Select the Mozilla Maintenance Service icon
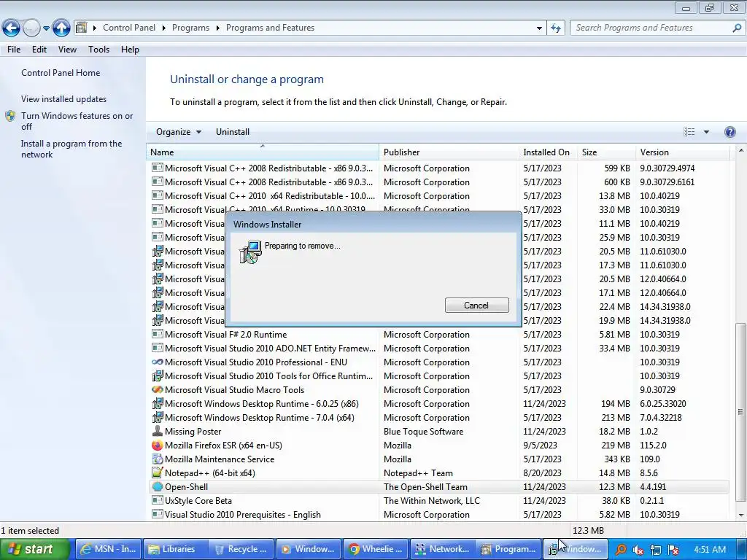 pyautogui.click(x=158, y=459)
